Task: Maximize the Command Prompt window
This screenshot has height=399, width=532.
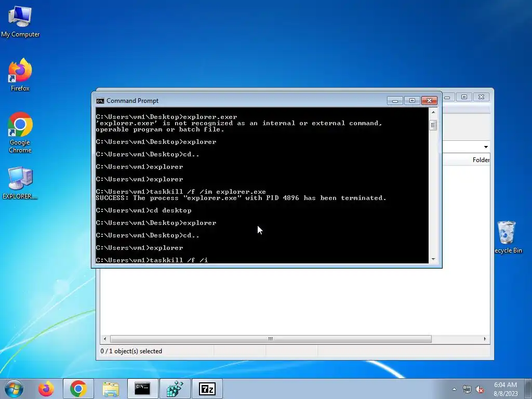Action: (x=412, y=101)
